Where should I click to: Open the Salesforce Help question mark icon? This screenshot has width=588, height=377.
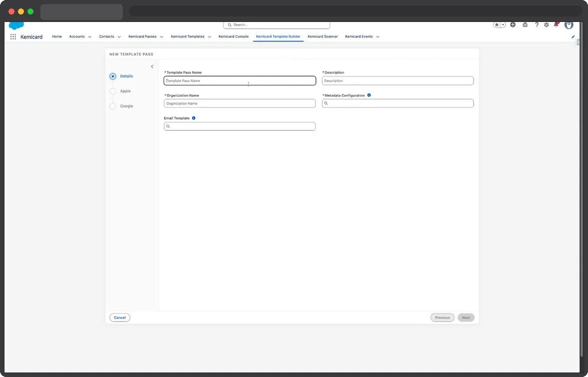coord(537,25)
